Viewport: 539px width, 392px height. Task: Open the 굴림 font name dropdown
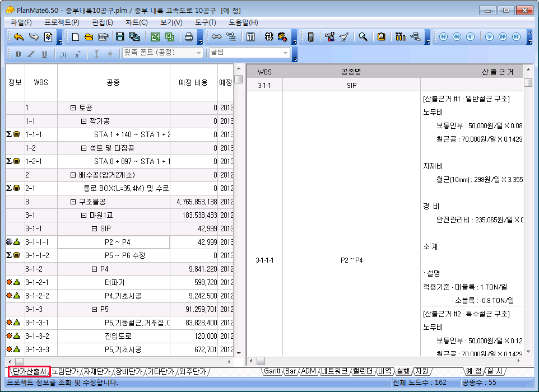click(286, 53)
